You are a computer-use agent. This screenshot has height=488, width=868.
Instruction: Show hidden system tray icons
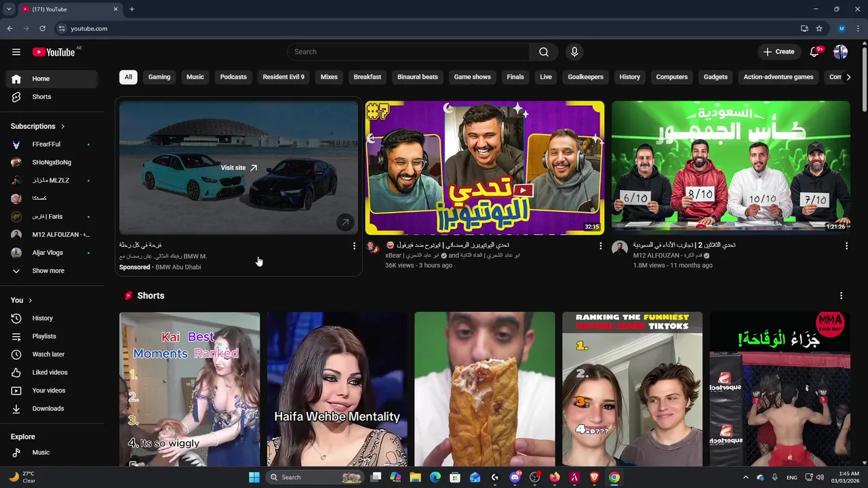pos(746,477)
